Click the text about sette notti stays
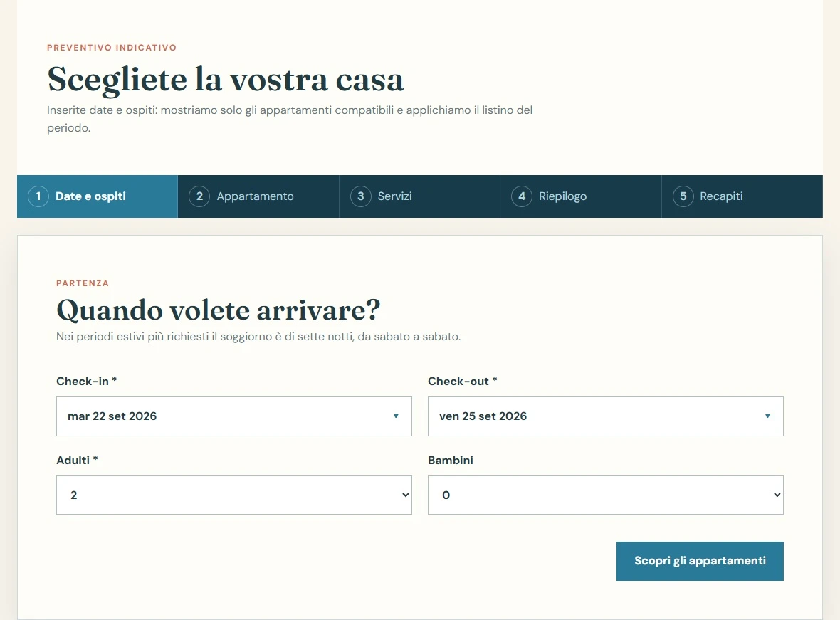The height and width of the screenshot is (620, 840). point(258,337)
